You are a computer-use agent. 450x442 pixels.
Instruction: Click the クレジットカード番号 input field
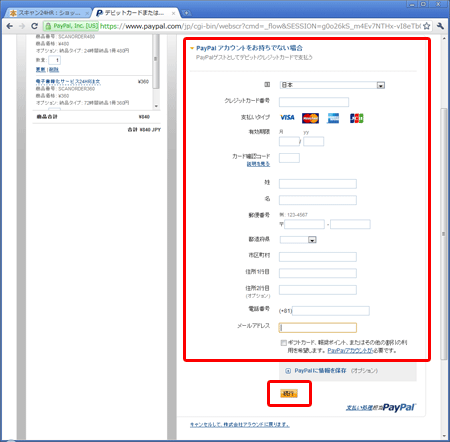pos(314,102)
